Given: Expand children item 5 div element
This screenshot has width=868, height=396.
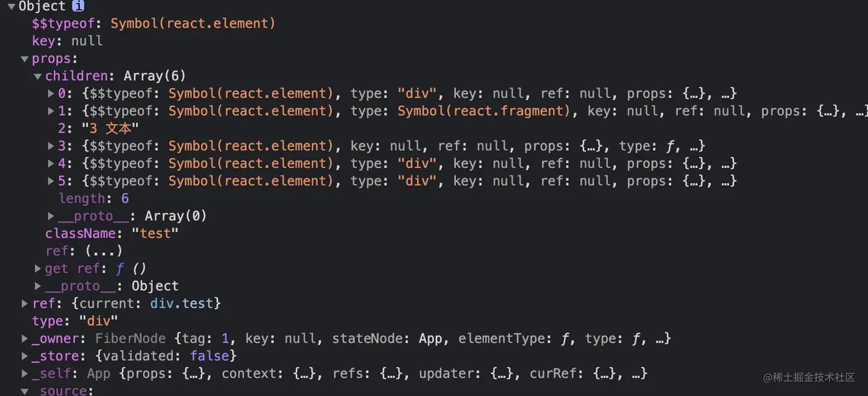Looking at the screenshot, I should [x=51, y=181].
